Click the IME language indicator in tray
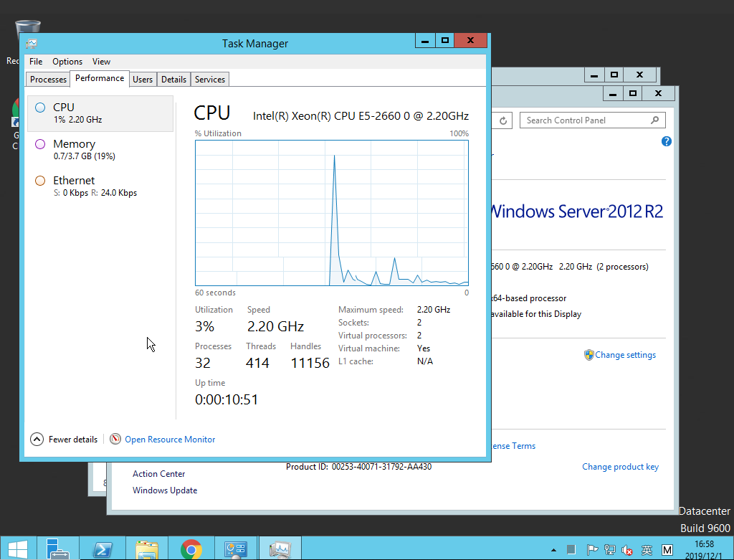The height and width of the screenshot is (560, 734). pyautogui.click(x=647, y=550)
